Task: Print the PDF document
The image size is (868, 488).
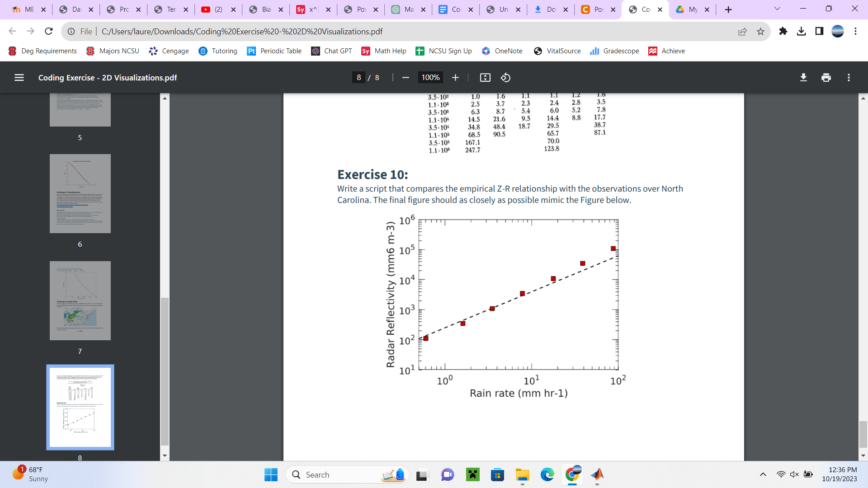Action: 826,78
